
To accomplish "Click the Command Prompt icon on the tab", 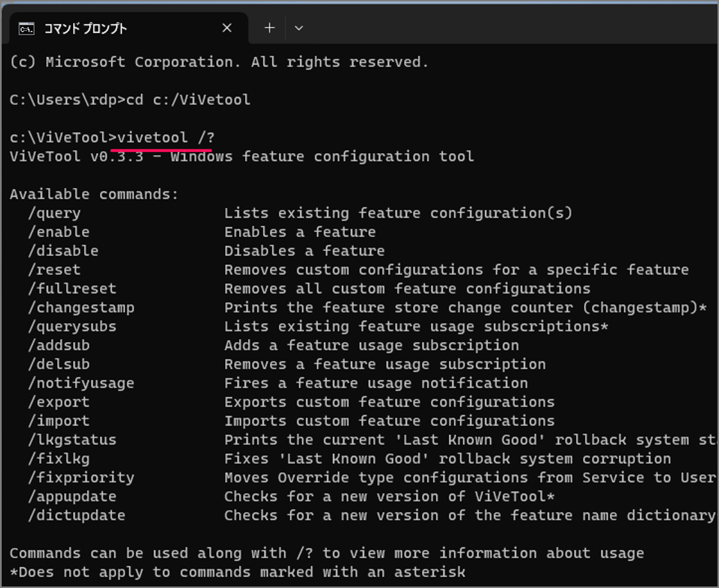I will point(27,28).
